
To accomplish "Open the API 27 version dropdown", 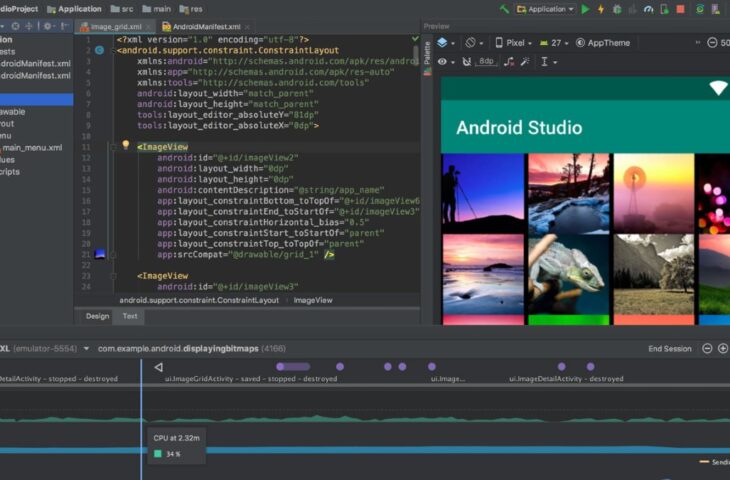I will [554, 43].
